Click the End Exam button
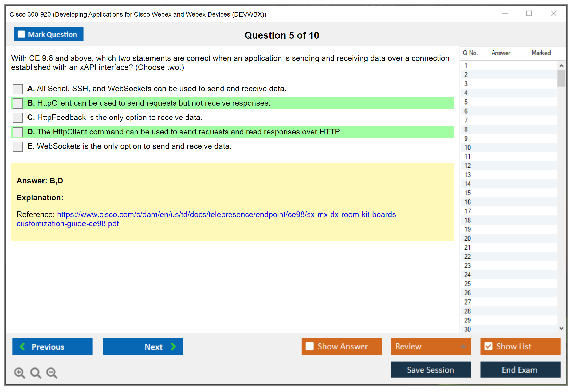 click(520, 370)
